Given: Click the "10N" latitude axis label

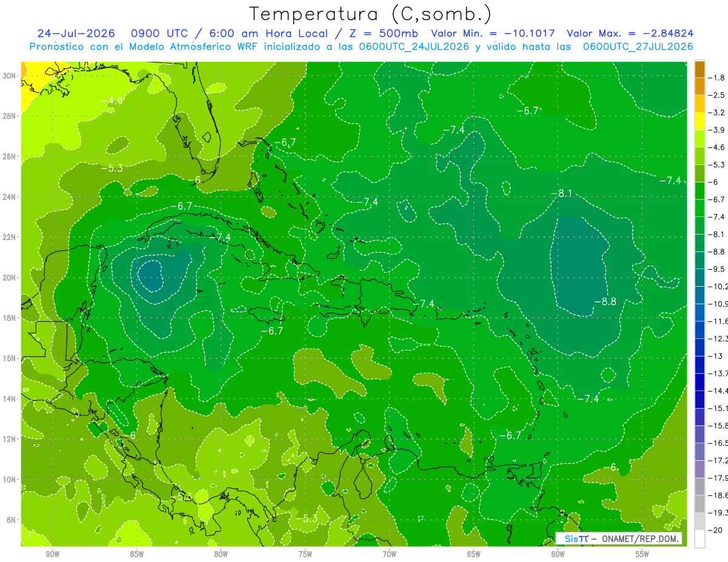Looking at the screenshot, I should [10, 479].
